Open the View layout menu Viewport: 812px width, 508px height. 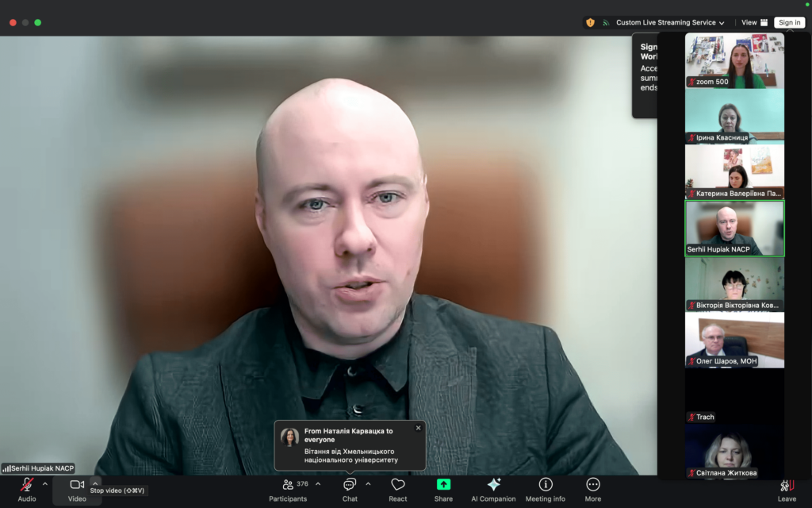(754, 22)
